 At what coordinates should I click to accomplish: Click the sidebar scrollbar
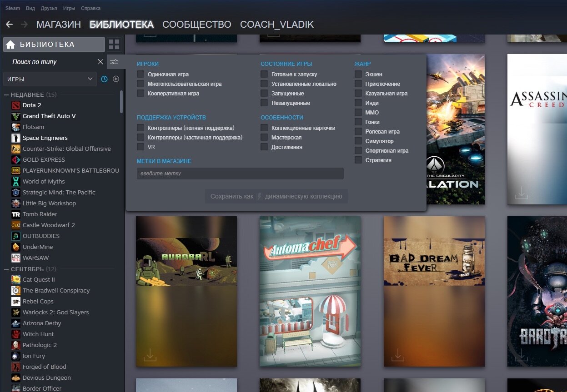121,102
